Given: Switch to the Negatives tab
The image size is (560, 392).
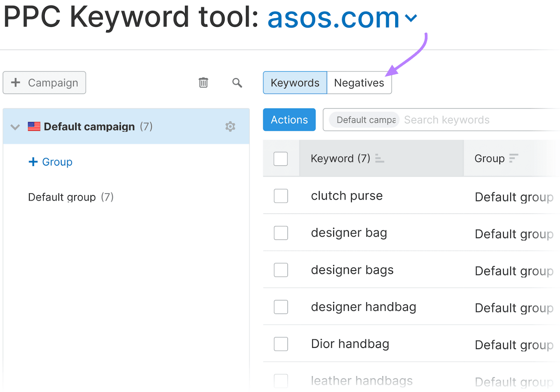Looking at the screenshot, I should click(359, 83).
